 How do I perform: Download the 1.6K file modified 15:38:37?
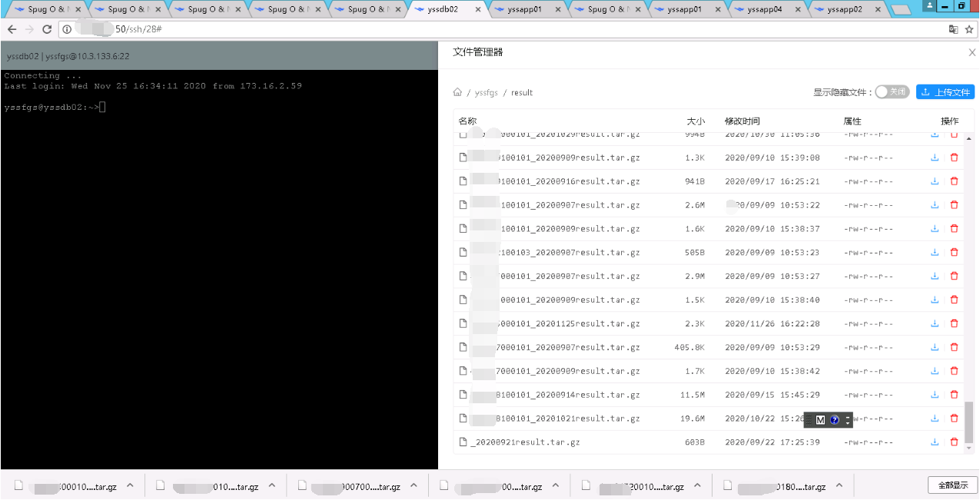point(935,229)
